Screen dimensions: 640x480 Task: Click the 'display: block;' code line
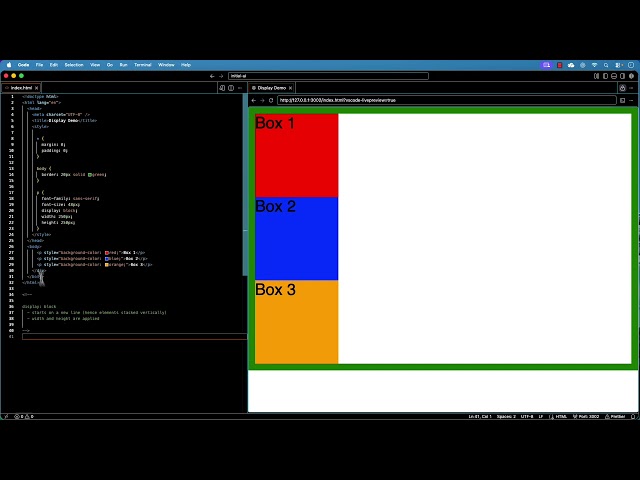click(x=59, y=211)
